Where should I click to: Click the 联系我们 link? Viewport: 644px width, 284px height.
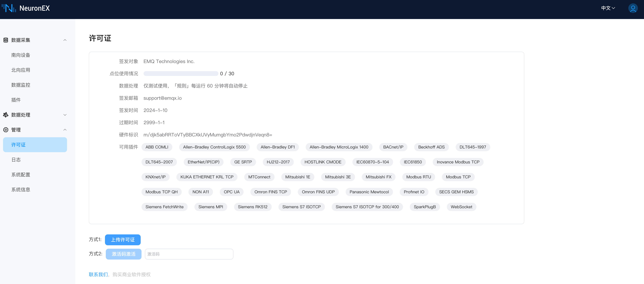98,274
